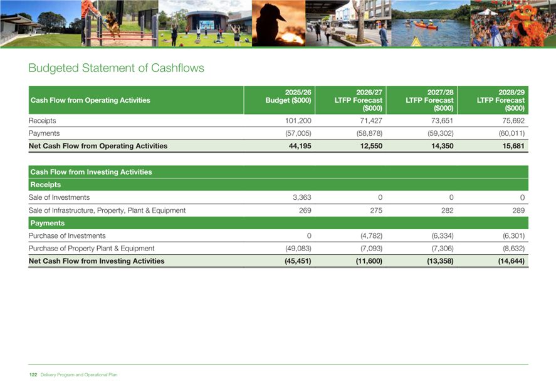Click 'Net Cash Flow from Operating Activities' label
The width and height of the screenshot is (556, 392).
pos(98,146)
